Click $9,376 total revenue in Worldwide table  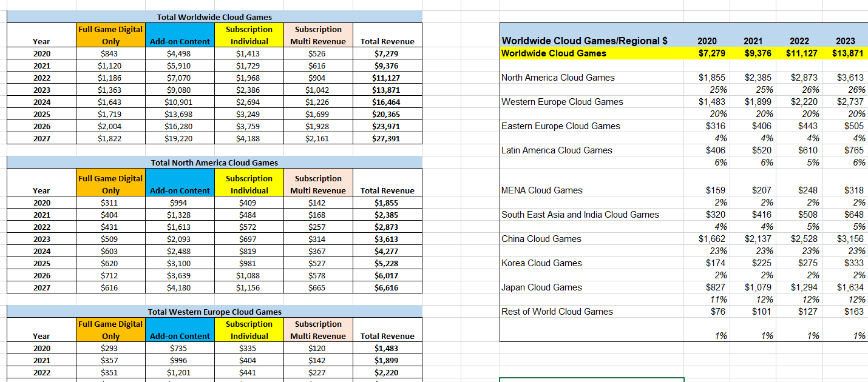tap(387, 65)
